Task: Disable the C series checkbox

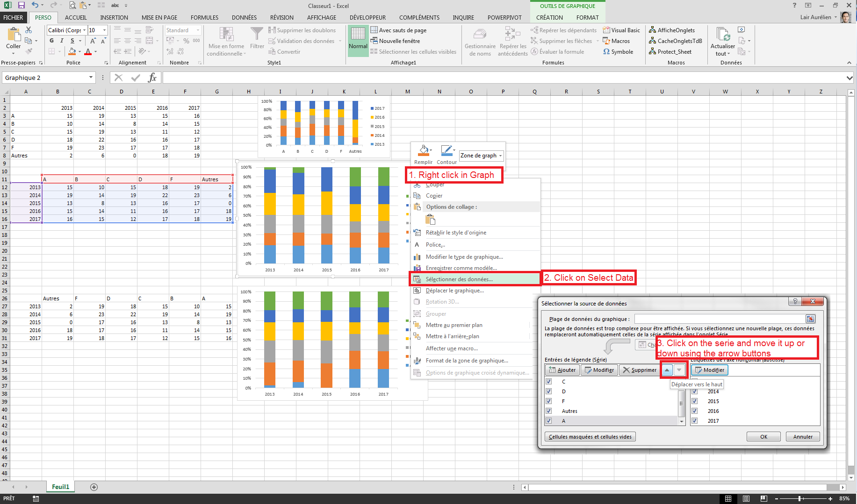Action: [548, 381]
